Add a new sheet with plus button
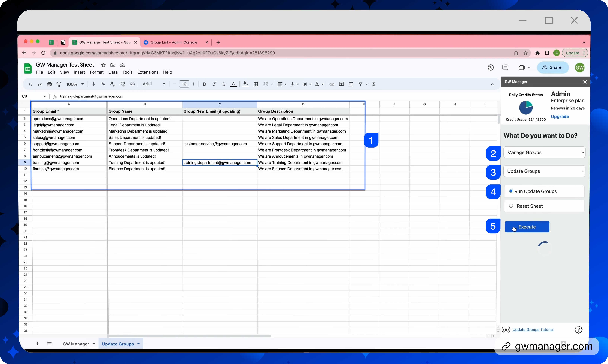608x364 pixels. [37, 344]
